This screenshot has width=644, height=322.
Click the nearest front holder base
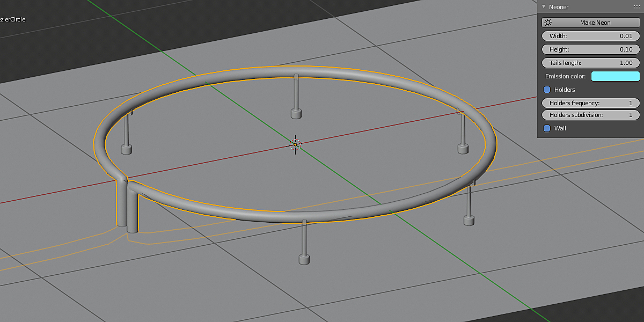coord(304,260)
